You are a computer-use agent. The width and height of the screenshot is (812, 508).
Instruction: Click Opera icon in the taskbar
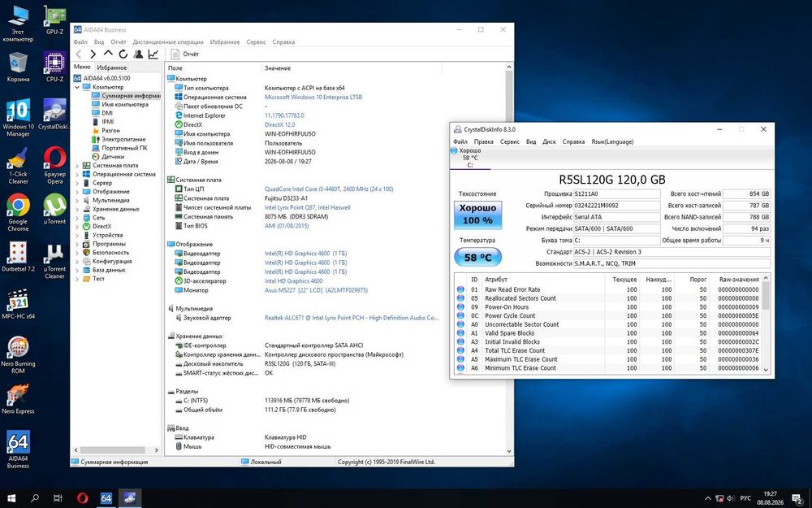tap(82, 498)
